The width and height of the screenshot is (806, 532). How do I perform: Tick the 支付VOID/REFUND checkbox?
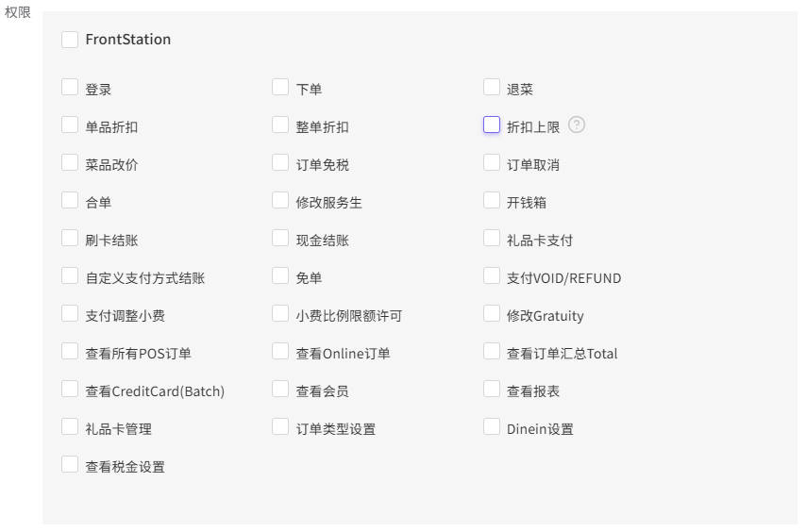point(492,275)
